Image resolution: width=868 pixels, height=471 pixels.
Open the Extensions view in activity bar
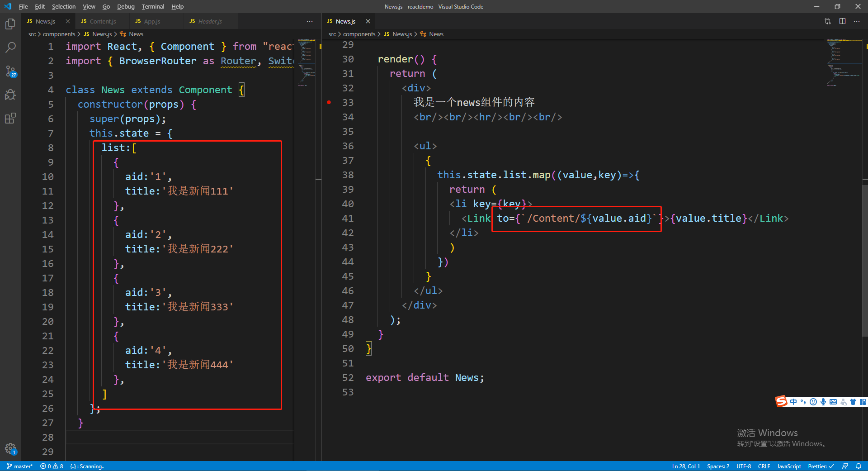click(x=10, y=118)
